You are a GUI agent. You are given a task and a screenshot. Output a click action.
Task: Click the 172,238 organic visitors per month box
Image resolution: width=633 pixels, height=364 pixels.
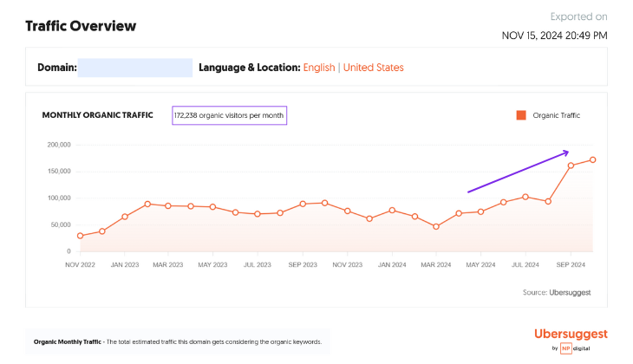[229, 115]
